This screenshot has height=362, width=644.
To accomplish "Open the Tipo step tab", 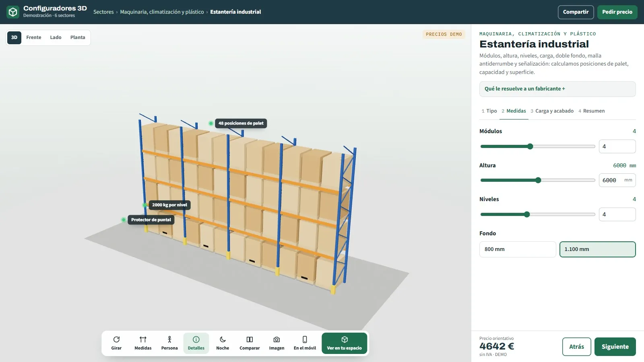I will 489,111.
